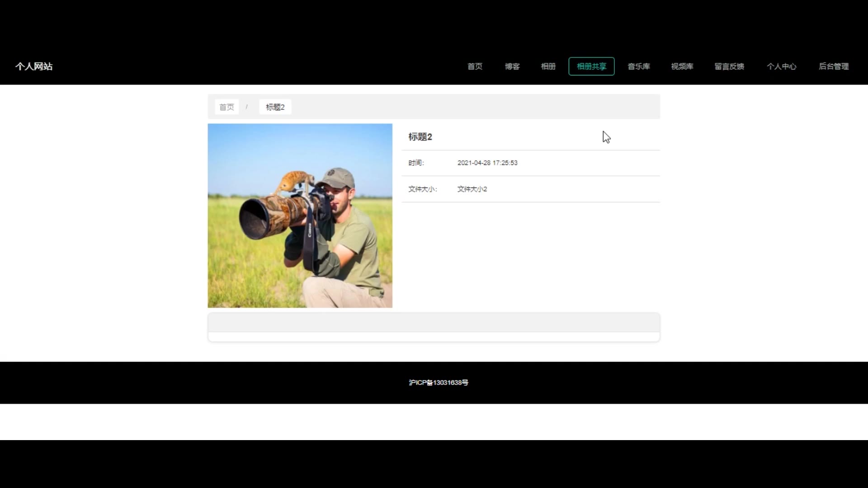Click the 个人网站 site logo
Image resolution: width=868 pixels, height=488 pixels.
tap(34, 66)
